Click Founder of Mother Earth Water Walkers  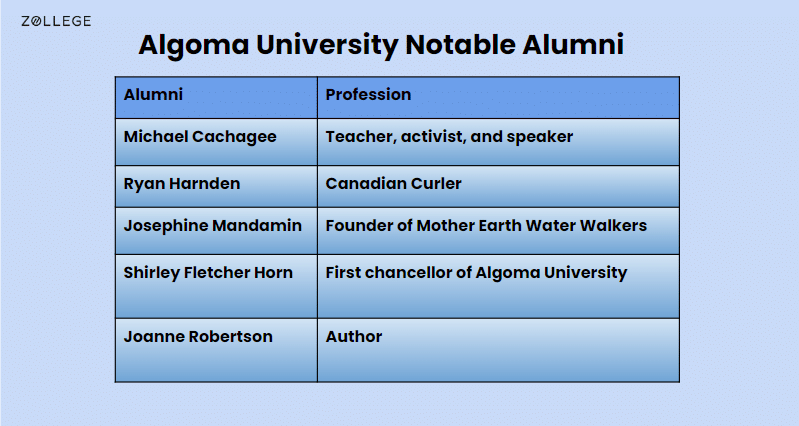click(486, 225)
